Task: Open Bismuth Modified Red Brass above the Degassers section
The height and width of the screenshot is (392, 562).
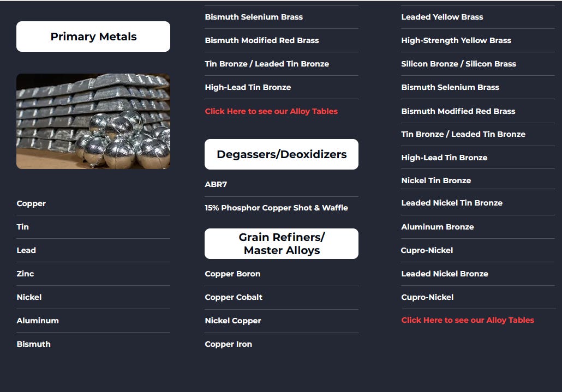Action: tap(262, 40)
